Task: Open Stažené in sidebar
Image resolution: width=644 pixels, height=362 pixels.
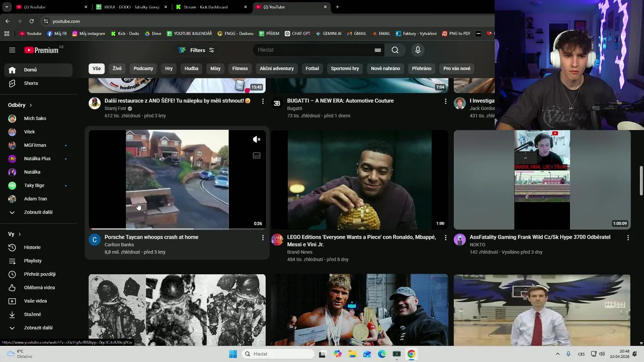Action: pyautogui.click(x=38, y=314)
